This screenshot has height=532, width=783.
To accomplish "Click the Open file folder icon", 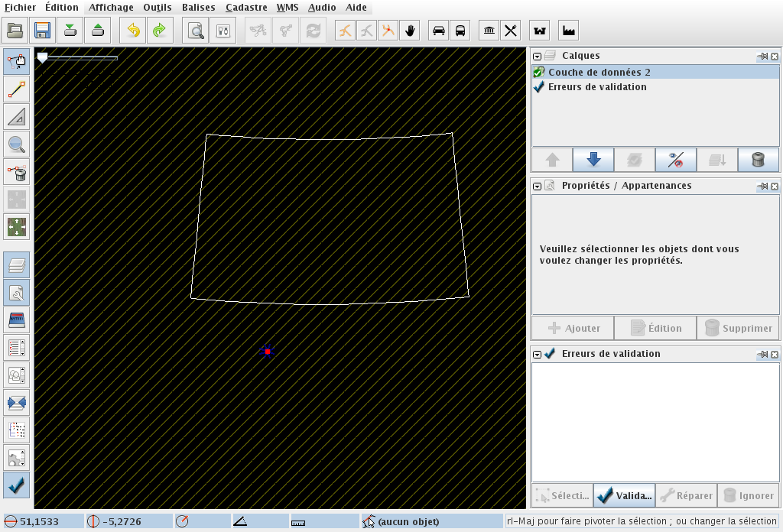I will point(16,31).
